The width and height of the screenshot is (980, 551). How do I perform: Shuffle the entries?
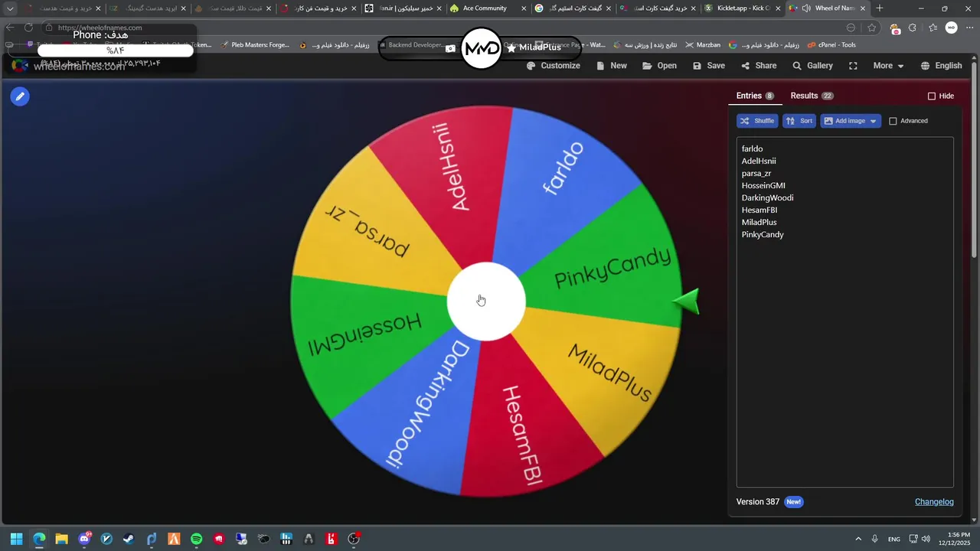coord(757,121)
